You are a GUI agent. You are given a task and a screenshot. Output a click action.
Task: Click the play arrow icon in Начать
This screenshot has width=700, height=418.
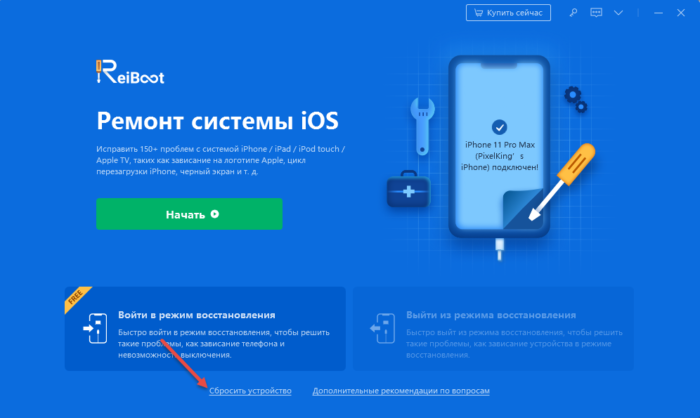click(x=215, y=214)
